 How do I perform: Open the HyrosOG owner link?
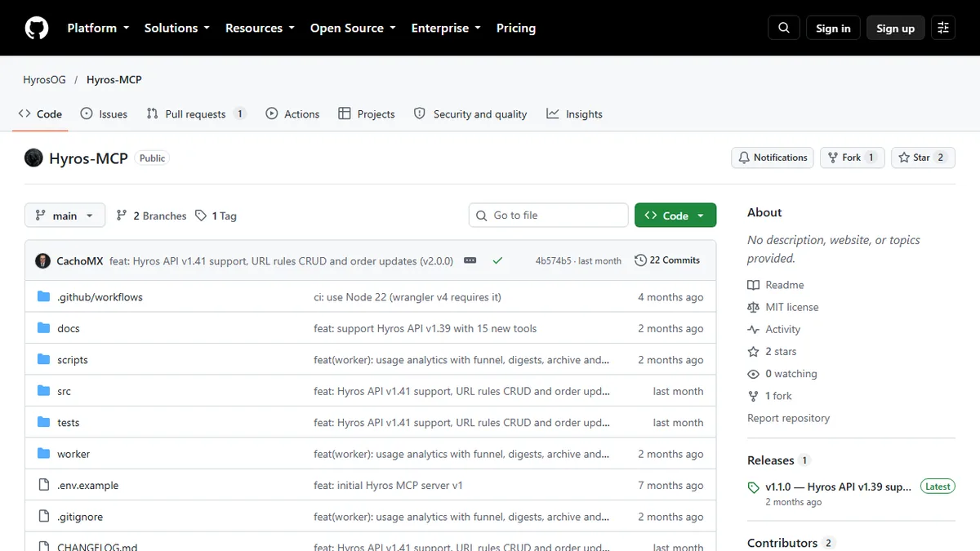[44, 80]
